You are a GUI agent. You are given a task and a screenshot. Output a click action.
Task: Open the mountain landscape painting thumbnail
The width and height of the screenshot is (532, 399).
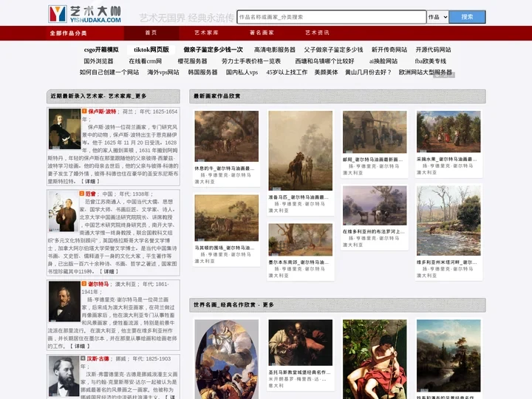click(449, 355)
